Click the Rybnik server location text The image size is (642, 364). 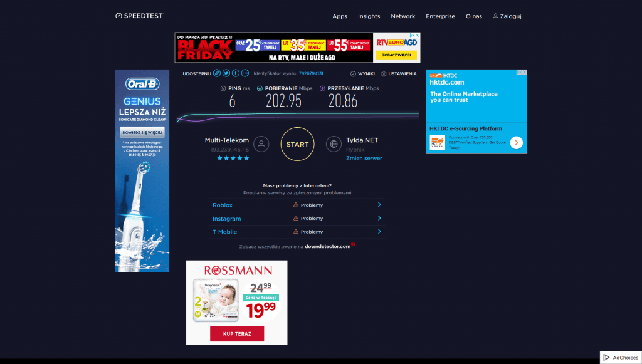(x=355, y=150)
